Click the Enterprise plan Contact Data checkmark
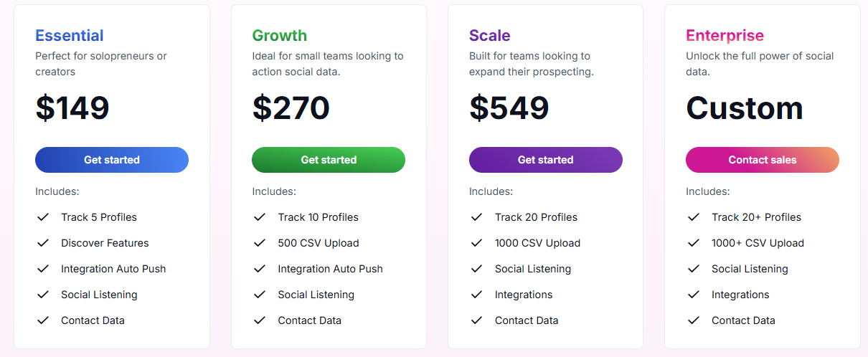Viewport: 868px width, 357px height. coord(693,320)
